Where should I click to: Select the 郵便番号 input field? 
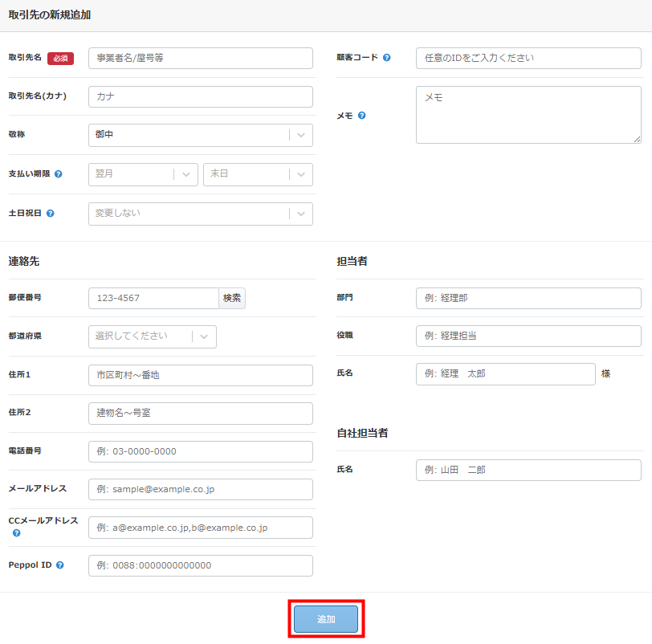pyautogui.click(x=153, y=299)
